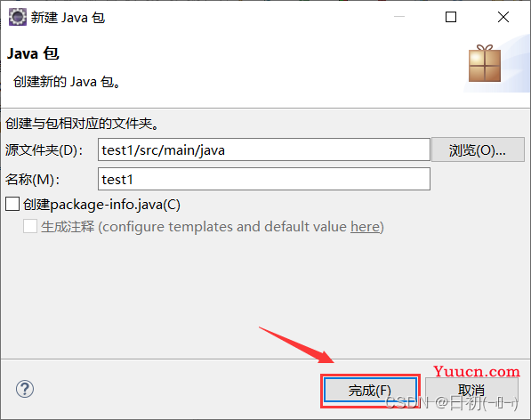Image resolution: width=531 pixels, height=420 pixels.
Task: Maximize the 新建 Java 包 dialog window
Action: click(451, 17)
